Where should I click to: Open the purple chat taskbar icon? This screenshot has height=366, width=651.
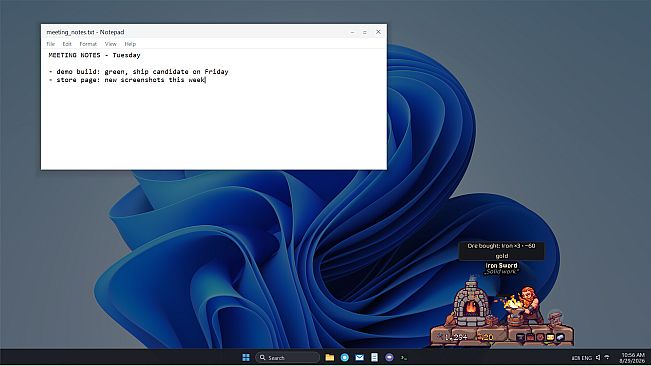coord(389,357)
